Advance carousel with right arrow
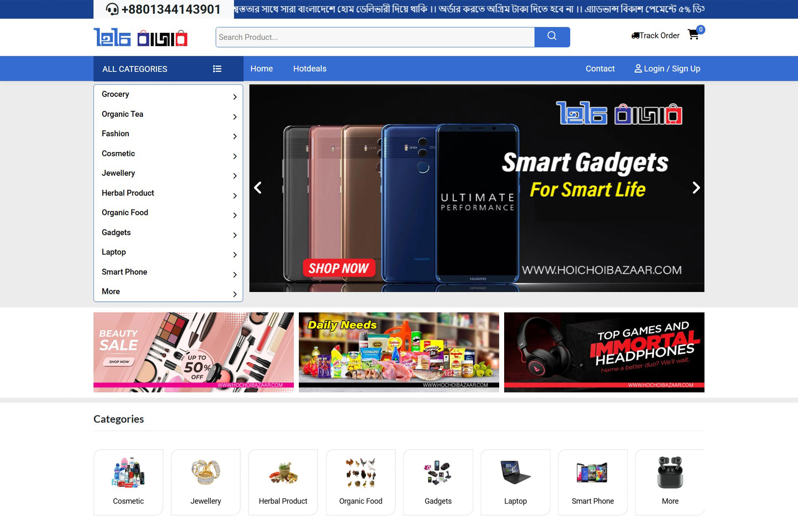The image size is (798, 532). click(696, 188)
